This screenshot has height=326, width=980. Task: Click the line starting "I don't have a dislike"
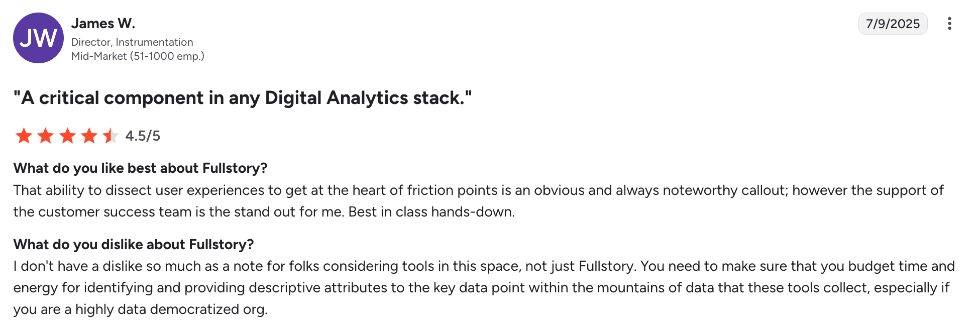(x=484, y=266)
